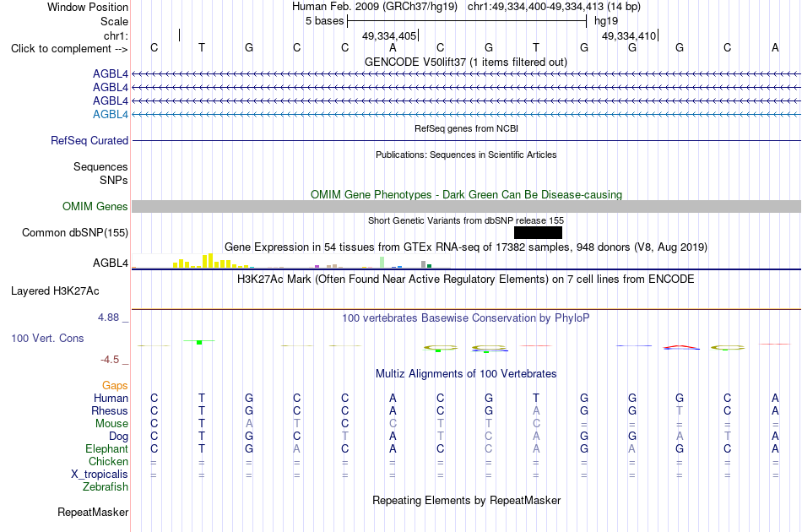This screenshot has width=802, height=532.
Task: Click the 49,334,405 position marker
Action: tap(390, 35)
